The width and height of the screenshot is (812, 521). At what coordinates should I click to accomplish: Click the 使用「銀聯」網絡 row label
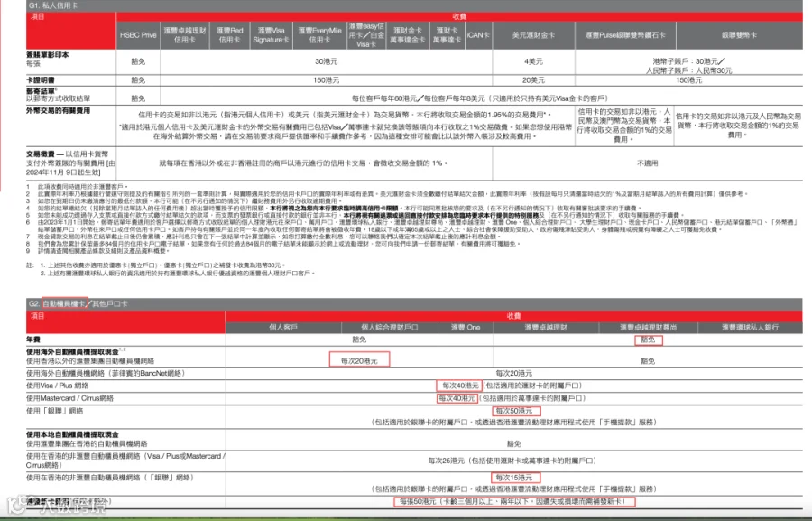(54, 411)
